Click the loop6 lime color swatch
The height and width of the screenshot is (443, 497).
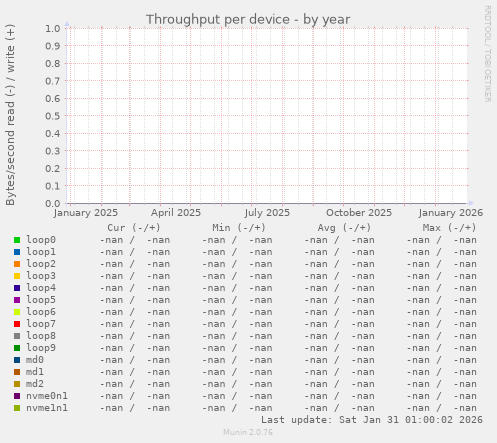[17, 312]
